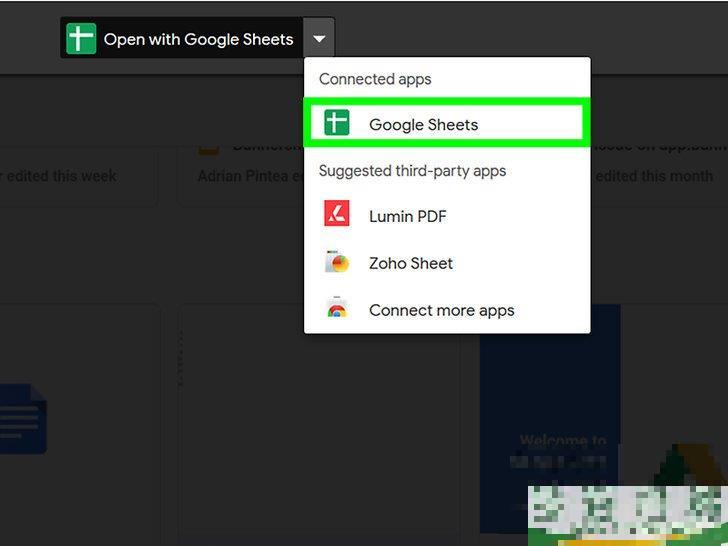Select the Google Sheets menu entry text
The width and height of the screenshot is (728, 546).
[x=423, y=125]
